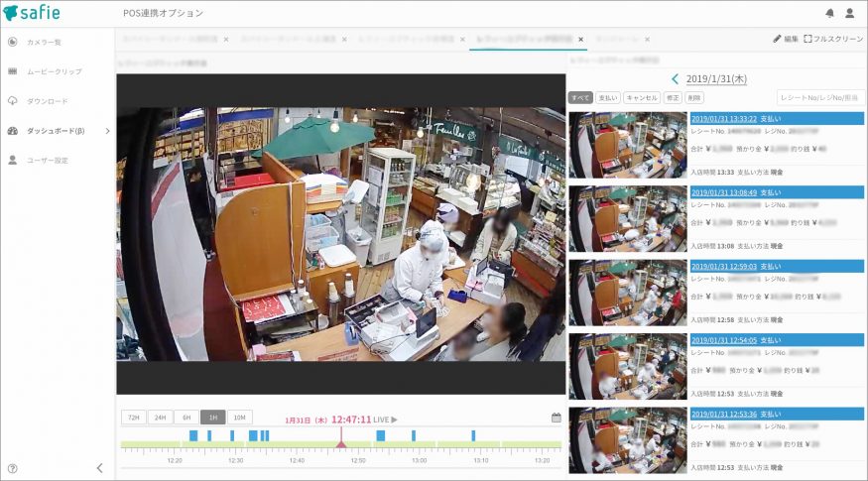Click the receipt number search field

(x=820, y=97)
